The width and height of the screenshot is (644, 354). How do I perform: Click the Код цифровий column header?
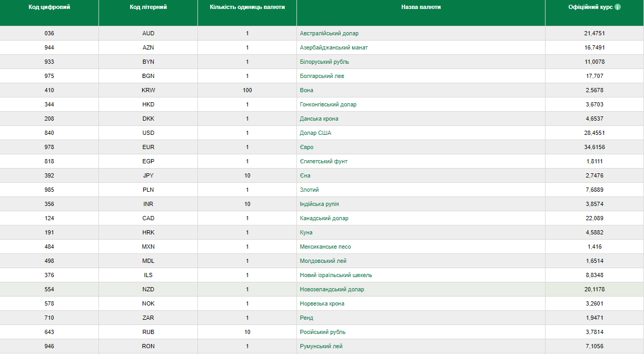coord(49,7)
